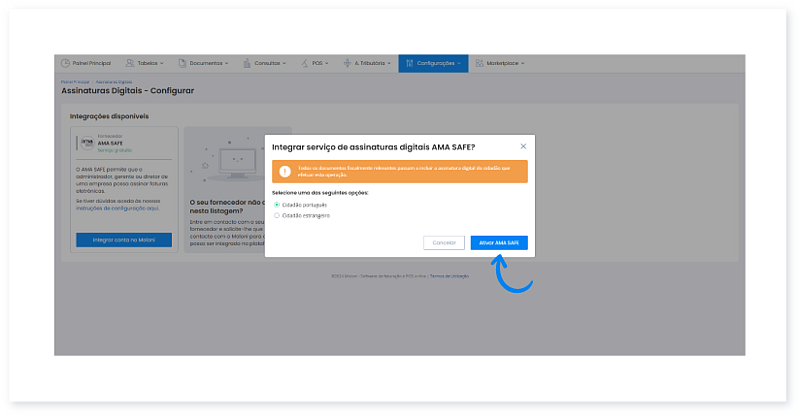This screenshot has height=416, width=800.
Task: Open the Documentos dropdown arrow
Action: pyautogui.click(x=228, y=63)
